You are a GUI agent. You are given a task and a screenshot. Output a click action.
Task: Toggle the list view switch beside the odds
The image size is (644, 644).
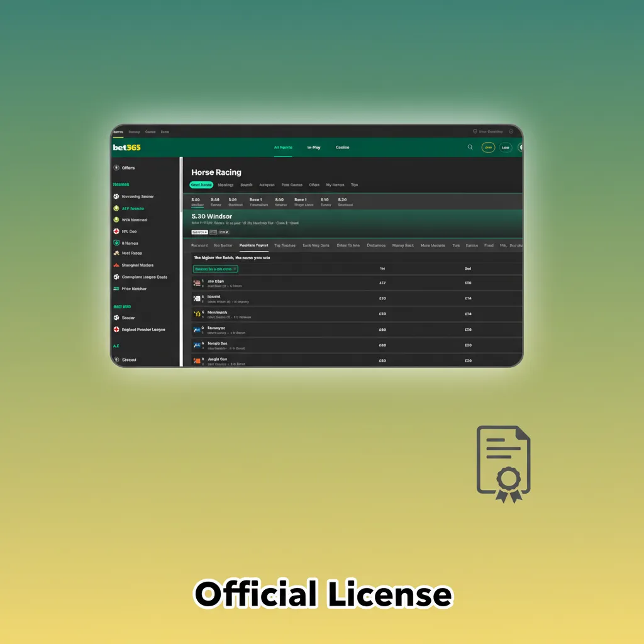click(212, 231)
